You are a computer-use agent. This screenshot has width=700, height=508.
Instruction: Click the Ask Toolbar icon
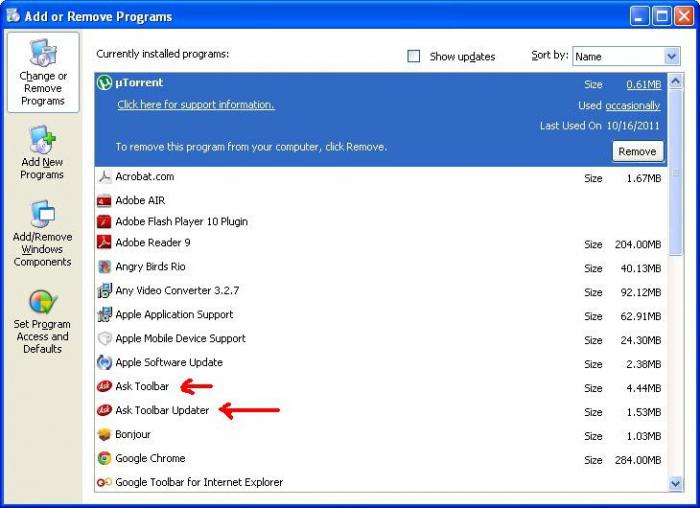[104, 386]
